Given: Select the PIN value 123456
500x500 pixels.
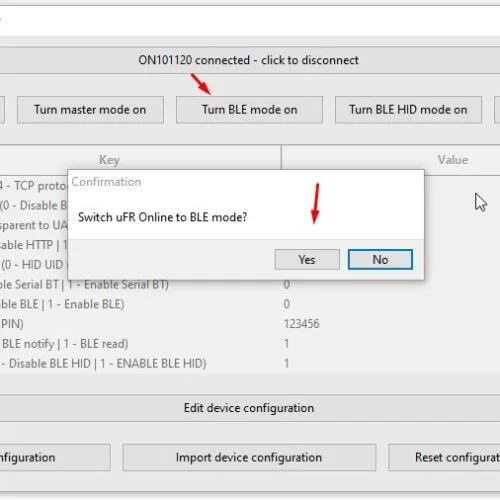Looking at the screenshot, I should coord(301,324).
